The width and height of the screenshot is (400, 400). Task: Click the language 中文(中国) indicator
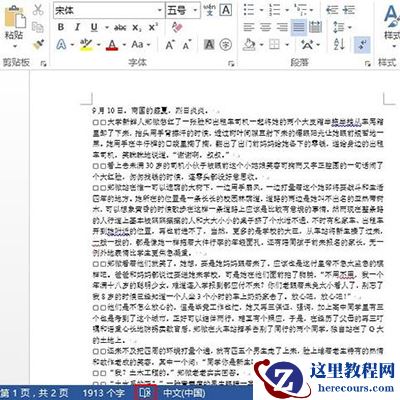(x=184, y=393)
